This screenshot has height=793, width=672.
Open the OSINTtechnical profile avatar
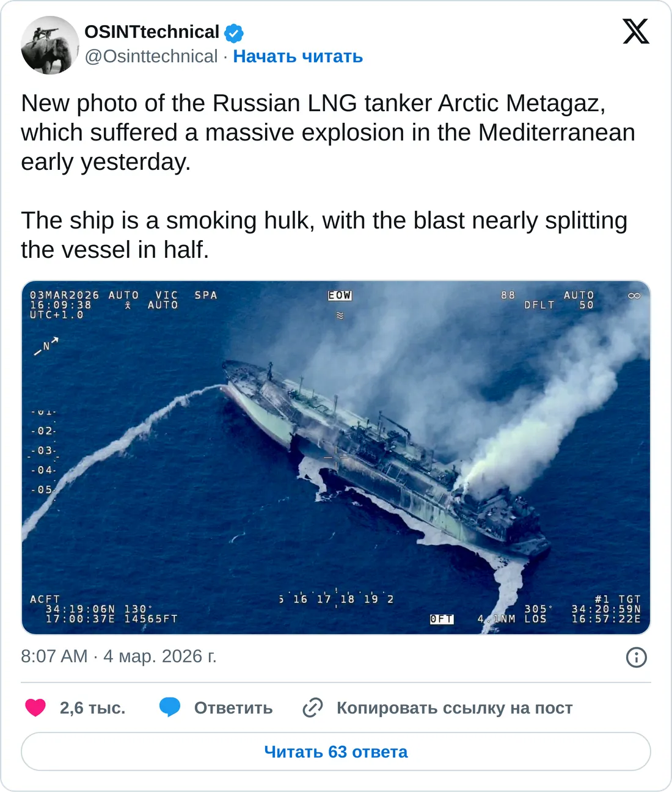coord(50,45)
